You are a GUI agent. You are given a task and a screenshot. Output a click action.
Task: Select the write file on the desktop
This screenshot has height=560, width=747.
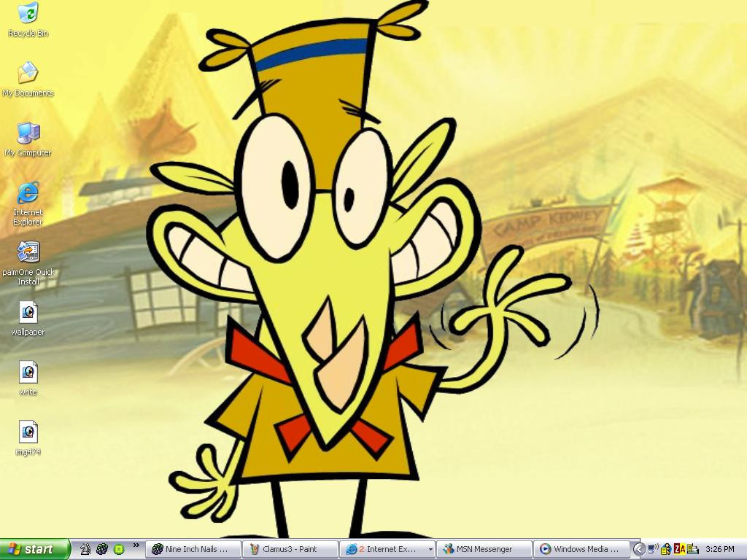[28, 378]
